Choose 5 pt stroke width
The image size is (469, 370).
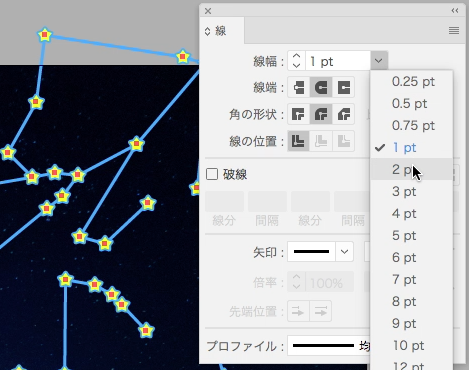pyautogui.click(x=412, y=236)
